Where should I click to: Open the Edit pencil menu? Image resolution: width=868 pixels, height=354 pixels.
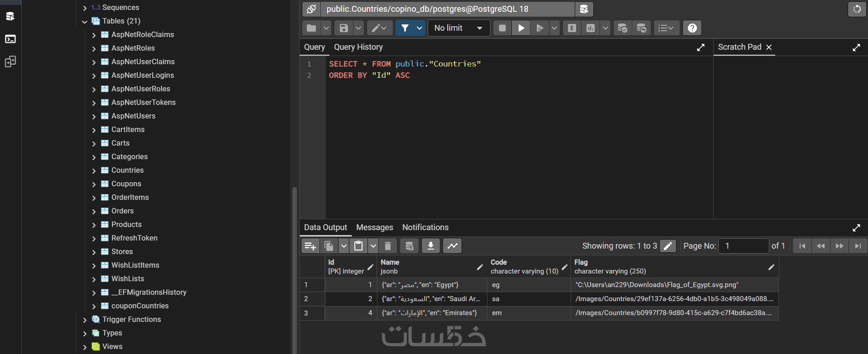(379, 28)
